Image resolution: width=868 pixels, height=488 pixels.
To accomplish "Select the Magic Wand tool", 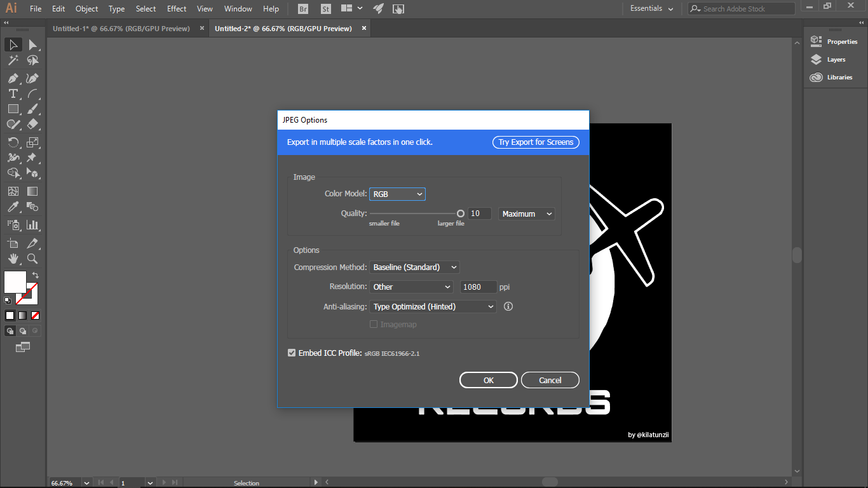I will tap(13, 60).
